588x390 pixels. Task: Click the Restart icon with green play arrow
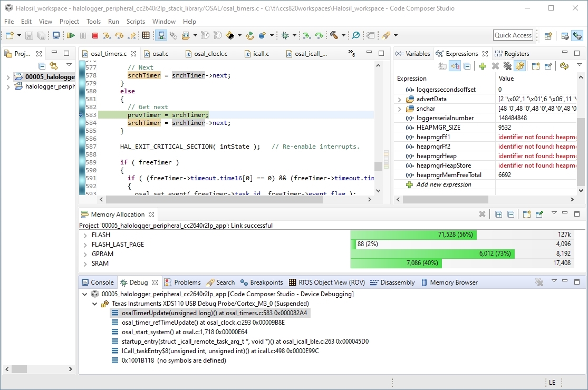click(x=249, y=36)
